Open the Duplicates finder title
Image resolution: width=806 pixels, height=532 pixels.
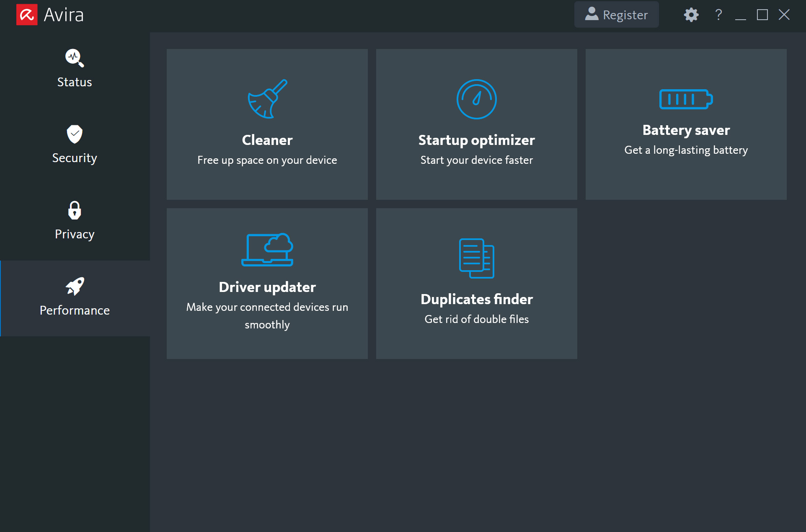(477, 299)
